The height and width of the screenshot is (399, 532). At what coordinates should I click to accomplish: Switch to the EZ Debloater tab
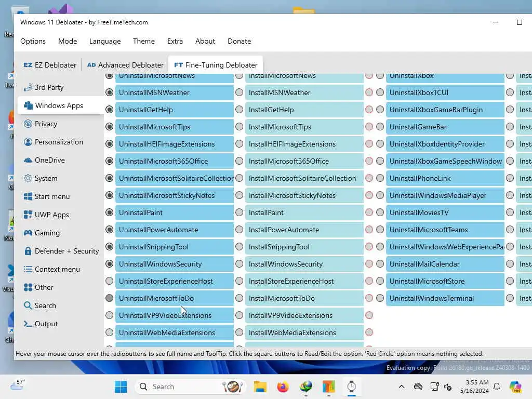click(x=50, y=65)
